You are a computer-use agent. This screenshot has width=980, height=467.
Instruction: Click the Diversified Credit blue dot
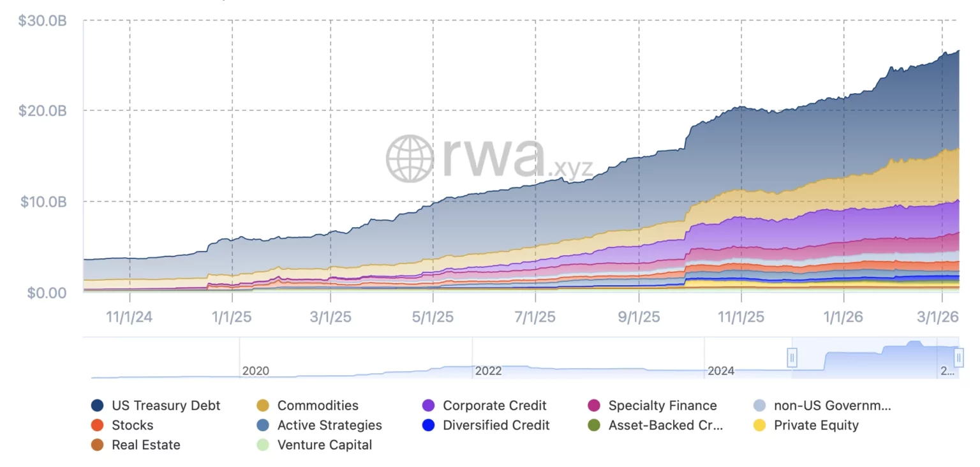pyautogui.click(x=429, y=426)
